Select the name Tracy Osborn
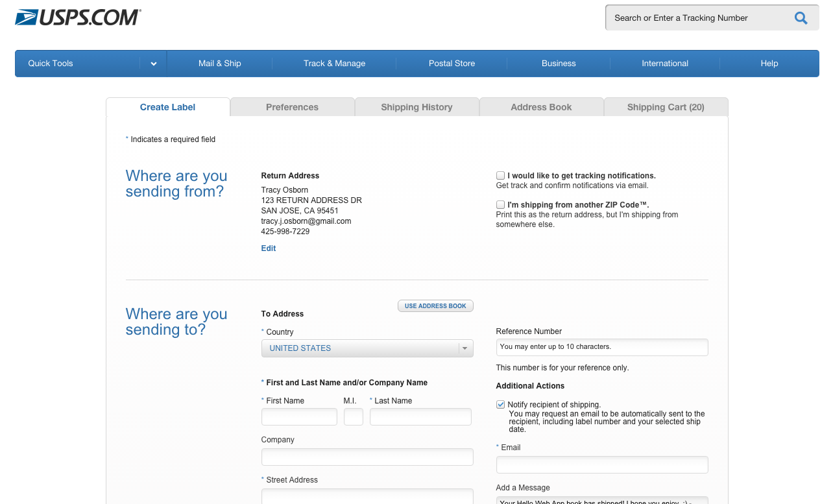The width and height of the screenshot is (833, 504). point(285,190)
